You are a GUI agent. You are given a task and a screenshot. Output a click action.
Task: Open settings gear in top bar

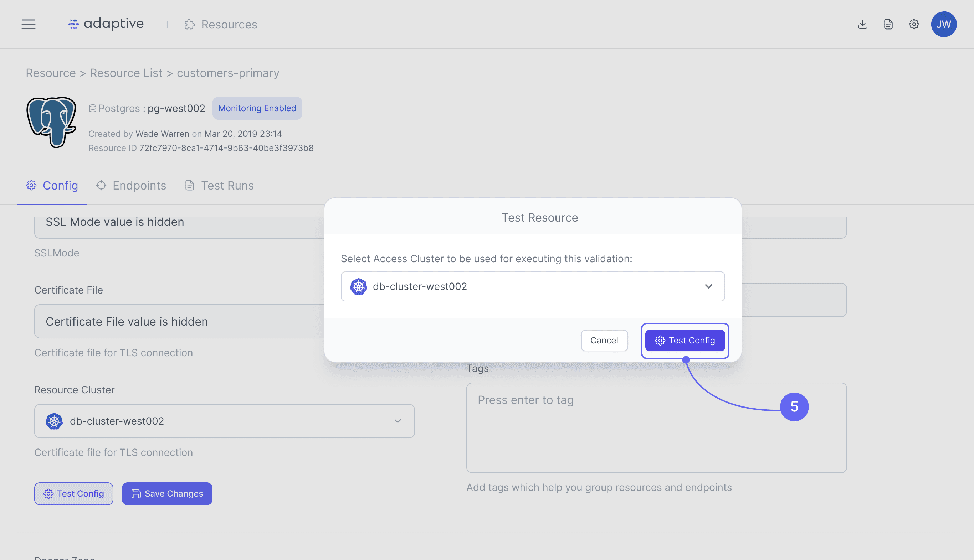914,24
